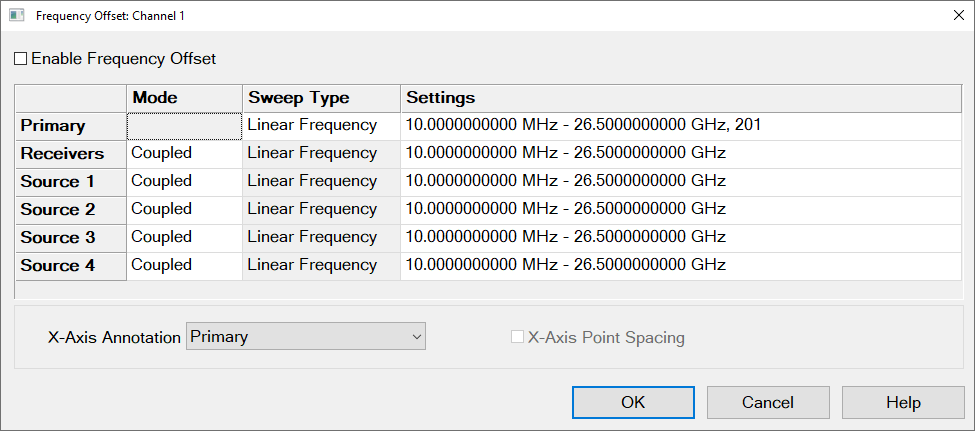Select the Primary row header

(x=70, y=126)
